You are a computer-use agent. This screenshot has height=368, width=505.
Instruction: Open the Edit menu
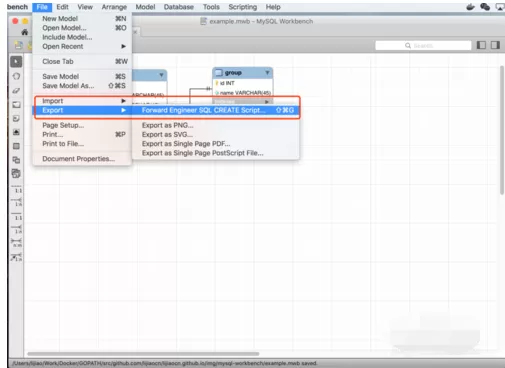coord(62,7)
